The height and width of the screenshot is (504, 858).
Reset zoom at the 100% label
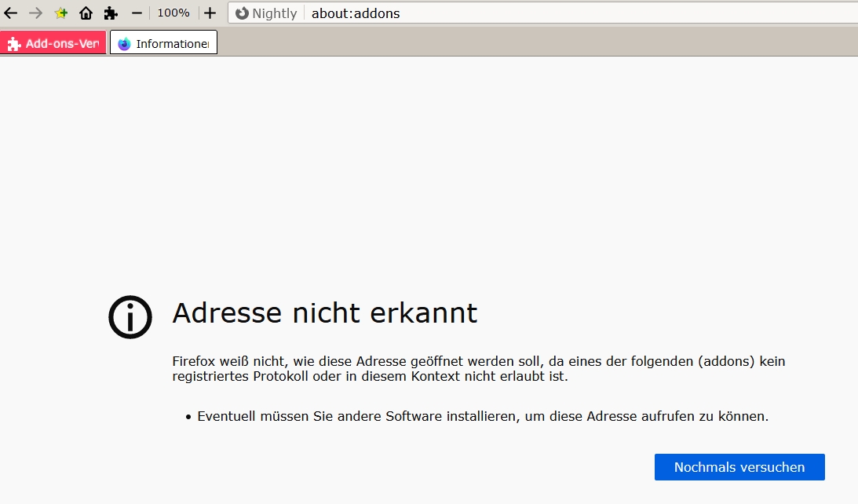click(x=173, y=13)
